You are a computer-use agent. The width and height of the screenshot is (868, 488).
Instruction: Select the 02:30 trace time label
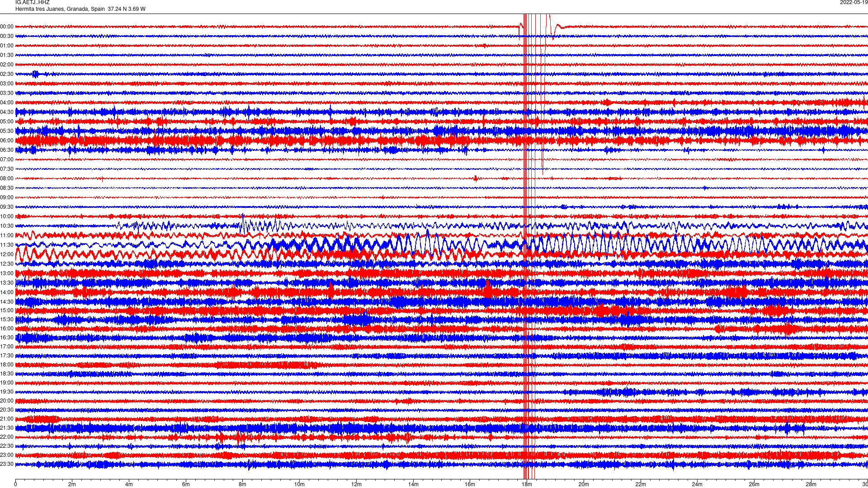tap(7, 74)
